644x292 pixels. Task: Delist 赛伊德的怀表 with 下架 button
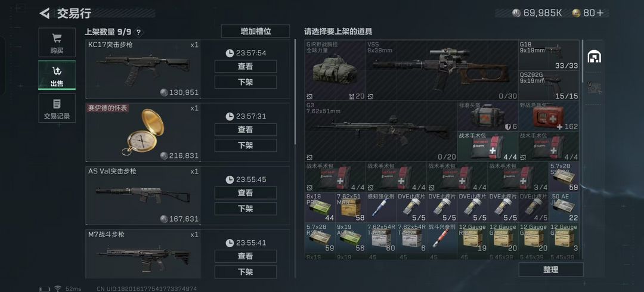click(x=245, y=145)
